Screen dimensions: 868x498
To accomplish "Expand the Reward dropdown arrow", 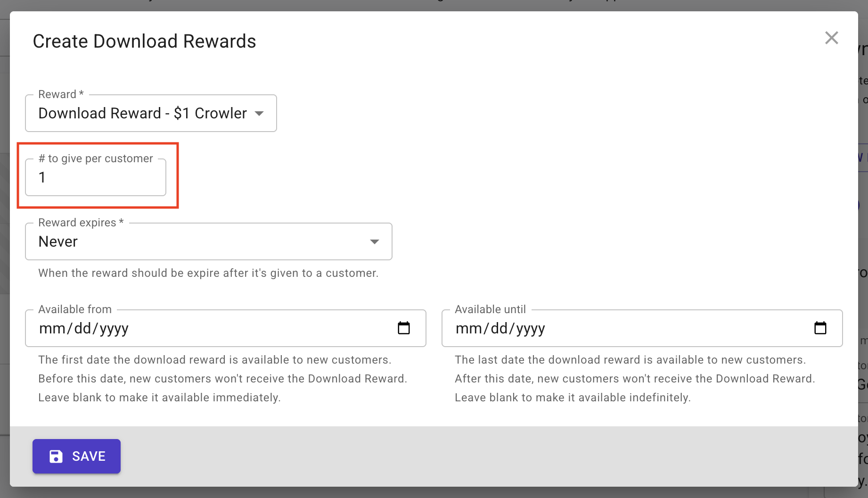I will click(259, 113).
